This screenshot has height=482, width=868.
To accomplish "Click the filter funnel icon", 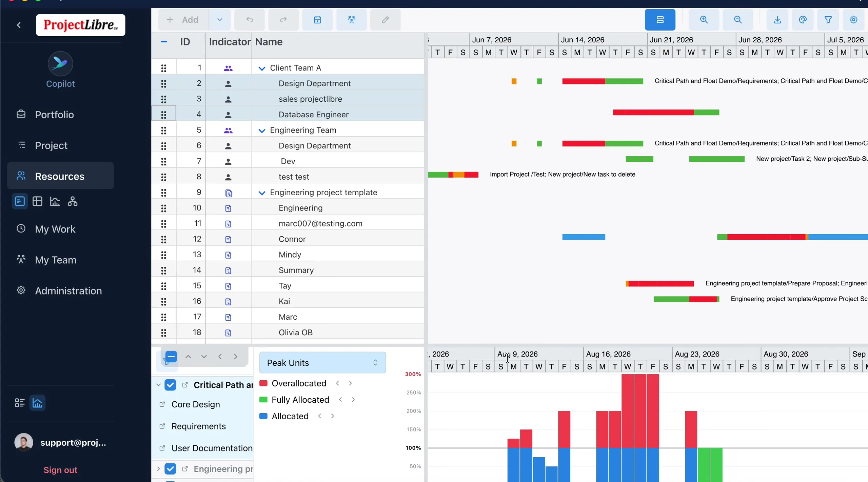I will [828, 20].
